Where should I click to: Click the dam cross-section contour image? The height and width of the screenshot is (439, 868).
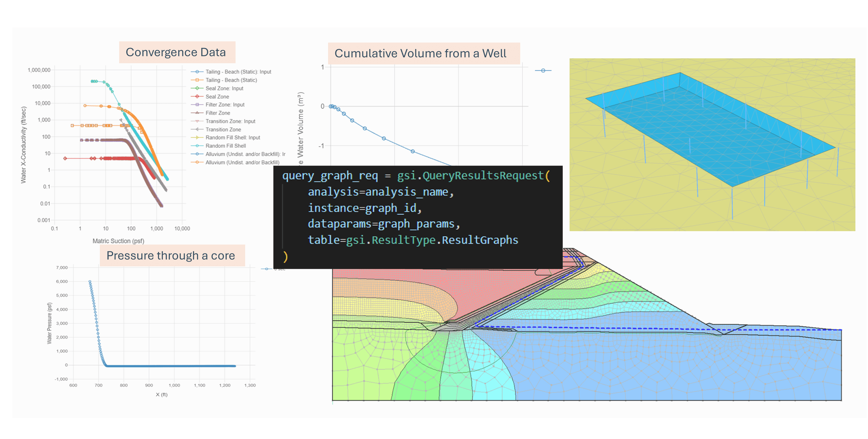(587, 325)
